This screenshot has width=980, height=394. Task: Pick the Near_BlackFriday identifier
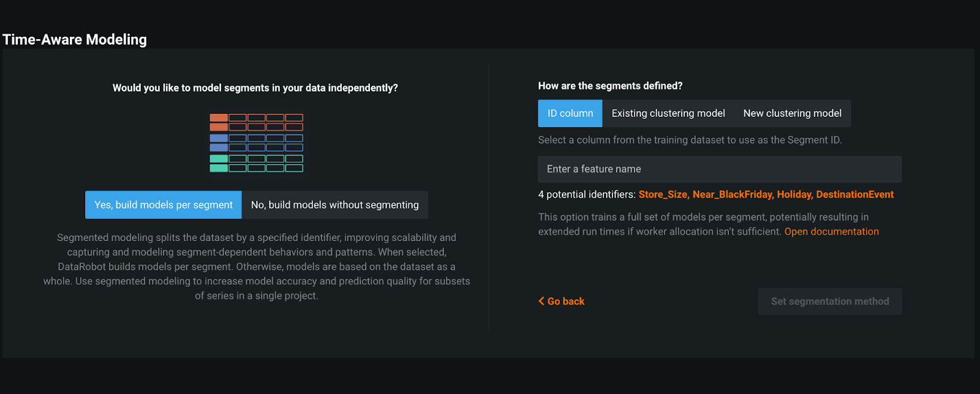[x=733, y=195]
